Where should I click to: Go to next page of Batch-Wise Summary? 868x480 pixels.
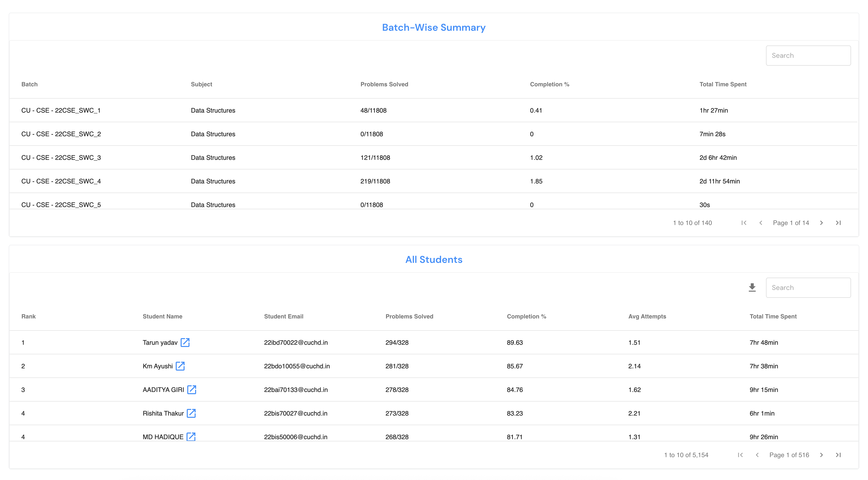[x=822, y=223]
